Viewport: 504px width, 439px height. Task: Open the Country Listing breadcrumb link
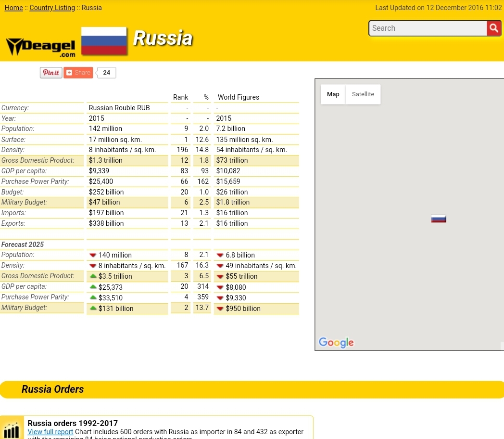52,8
